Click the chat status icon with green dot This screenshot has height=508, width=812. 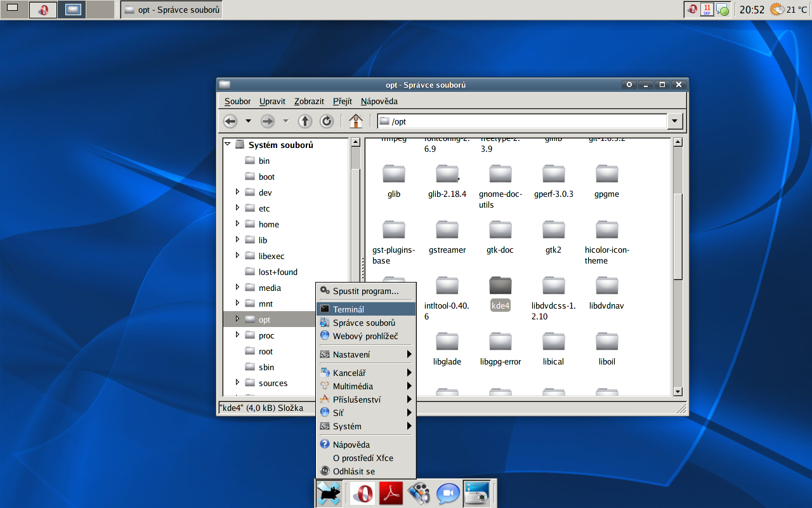point(723,10)
